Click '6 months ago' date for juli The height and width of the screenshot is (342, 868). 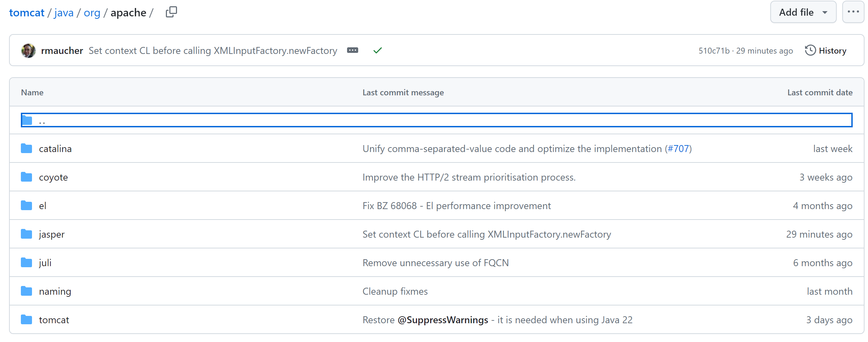822,263
